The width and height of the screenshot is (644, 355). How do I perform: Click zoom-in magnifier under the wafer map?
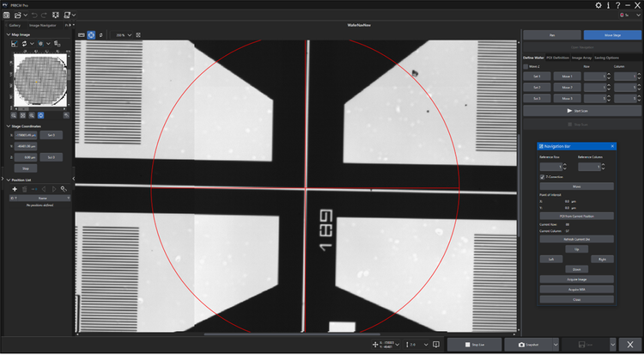14,114
